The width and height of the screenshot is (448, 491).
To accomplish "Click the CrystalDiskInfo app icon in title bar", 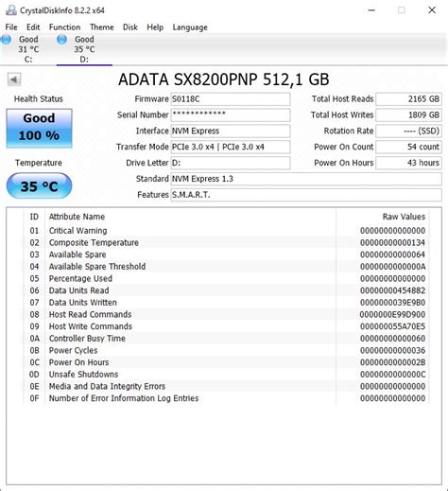I will (x=11, y=10).
